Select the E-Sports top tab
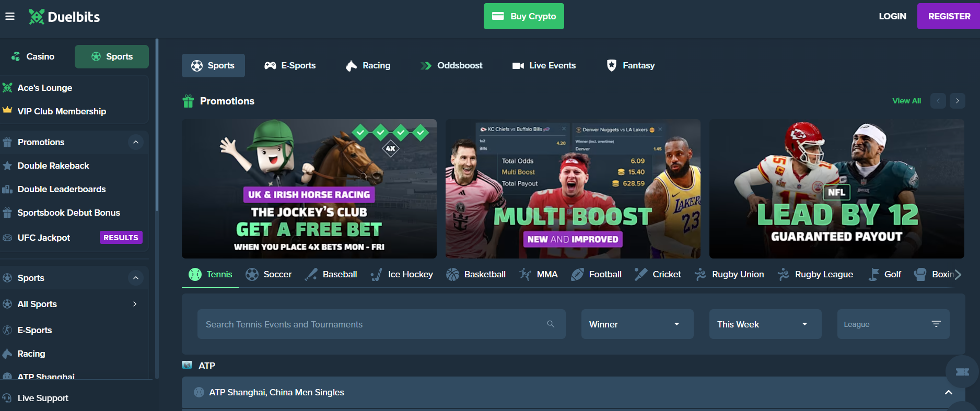 290,65
